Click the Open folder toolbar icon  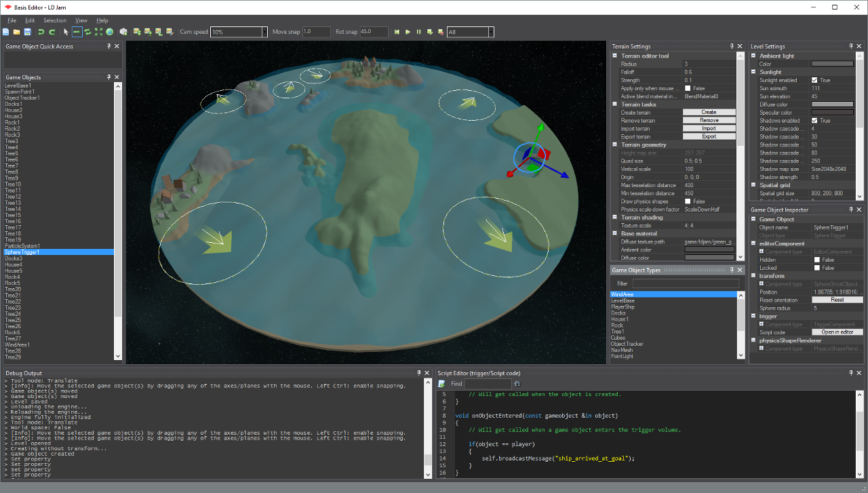(x=16, y=32)
